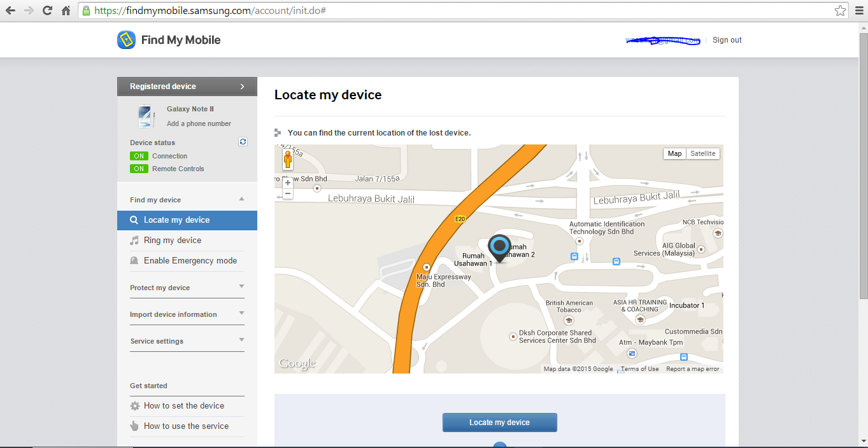Image resolution: width=868 pixels, height=448 pixels.
Task: Click the British American Tobacco marker icon
Action: pyautogui.click(x=569, y=320)
